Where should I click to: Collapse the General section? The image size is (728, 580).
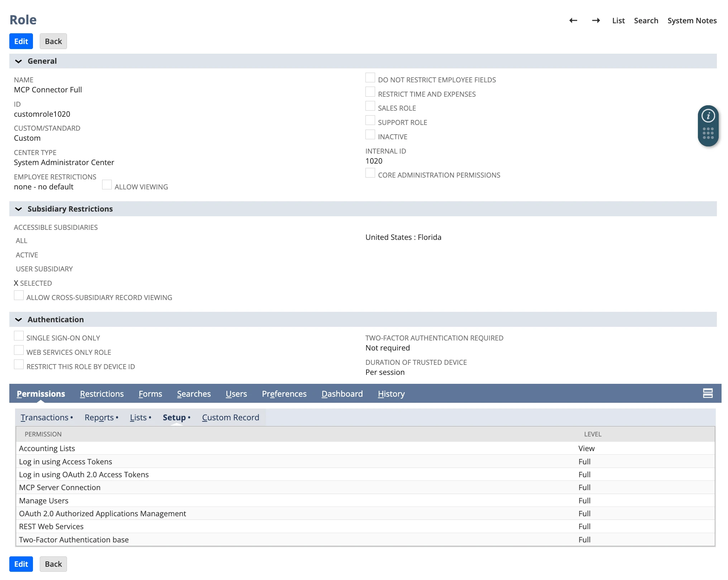(x=19, y=61)
